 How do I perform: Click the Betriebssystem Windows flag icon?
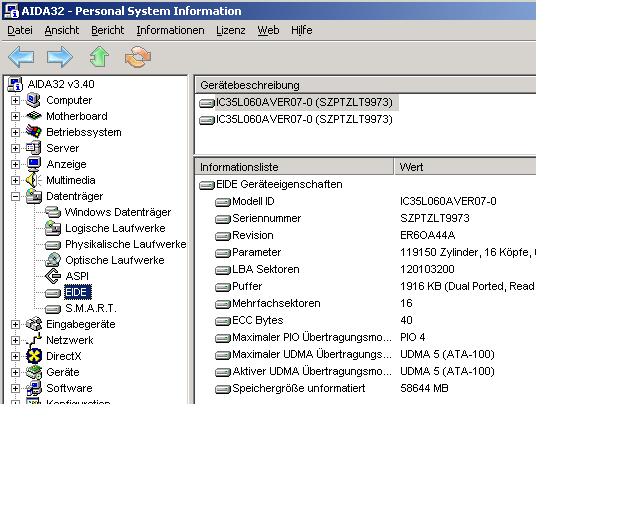click(x=33, y=132)
